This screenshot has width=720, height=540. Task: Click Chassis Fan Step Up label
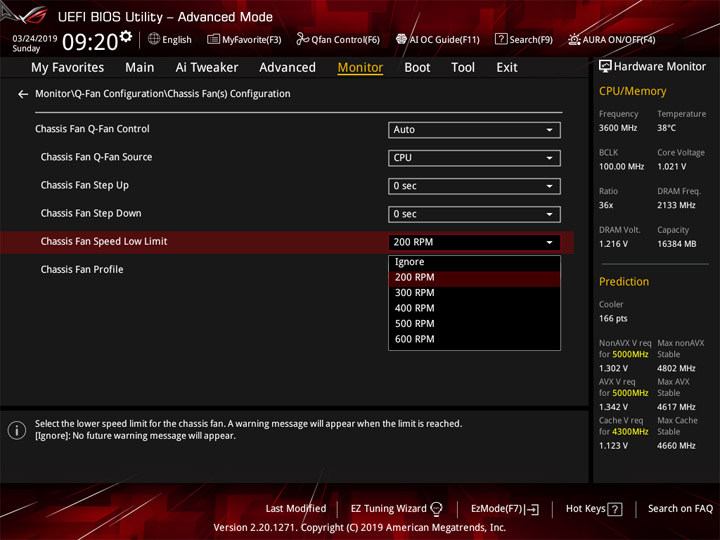coord(84,186)
